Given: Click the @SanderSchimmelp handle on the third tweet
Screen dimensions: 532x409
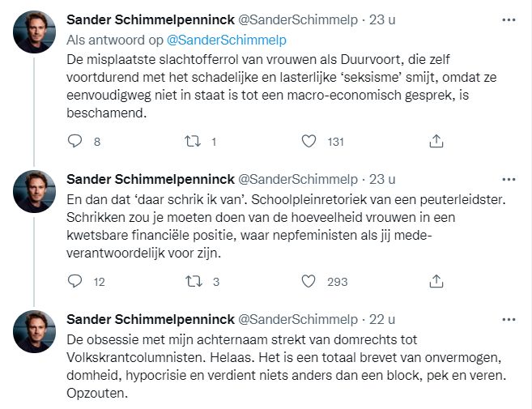Looking at the screenshot, I should (298, 317).
